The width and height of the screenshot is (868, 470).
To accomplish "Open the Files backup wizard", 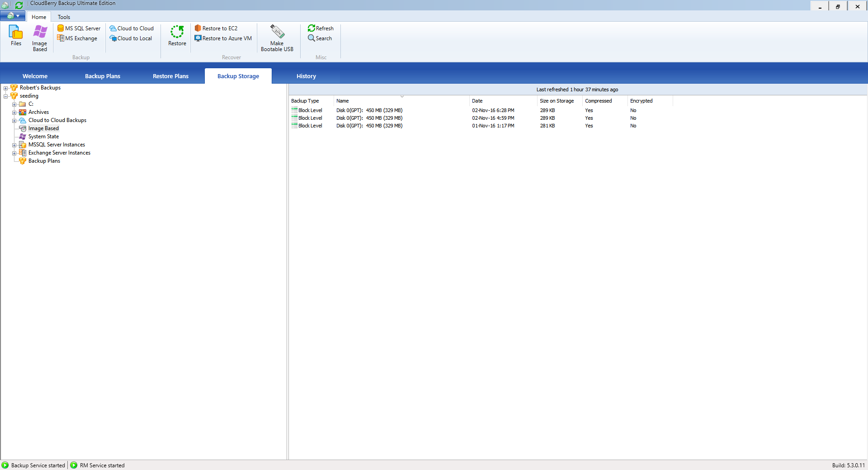I will click(16, 35).
